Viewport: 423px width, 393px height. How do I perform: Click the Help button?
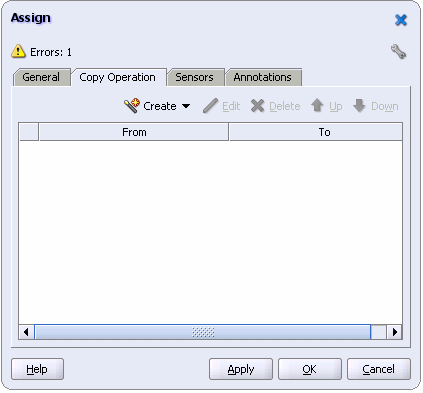pyautogui.click(x=37, y=369)
